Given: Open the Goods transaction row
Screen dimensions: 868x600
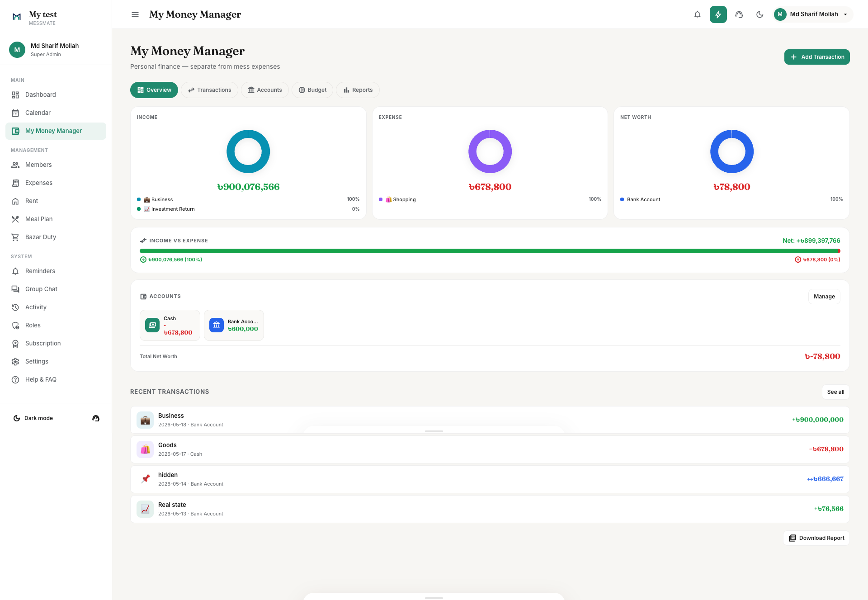Looking at the screenshot, I should tap(490, 449).
